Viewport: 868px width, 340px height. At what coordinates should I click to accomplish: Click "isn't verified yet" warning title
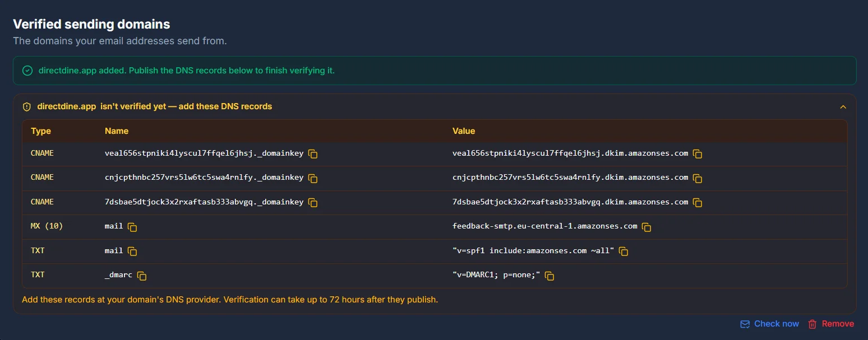186,106
